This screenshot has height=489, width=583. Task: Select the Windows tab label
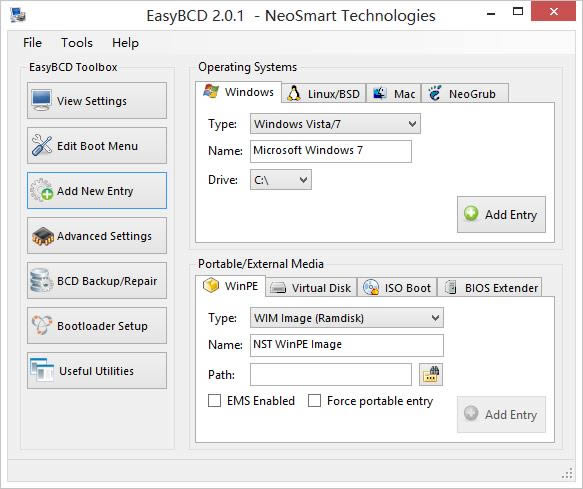coord(249,92)
